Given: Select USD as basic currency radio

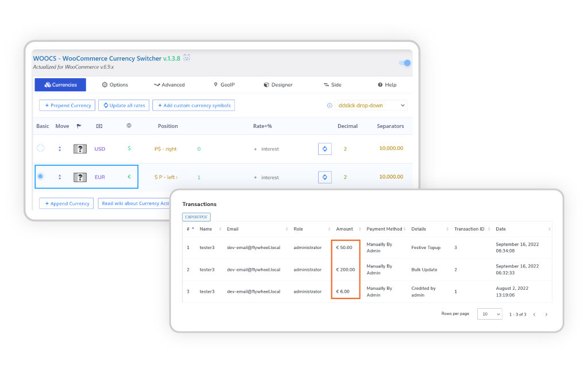Looking at the screenshot, I should tap(41, 148).
